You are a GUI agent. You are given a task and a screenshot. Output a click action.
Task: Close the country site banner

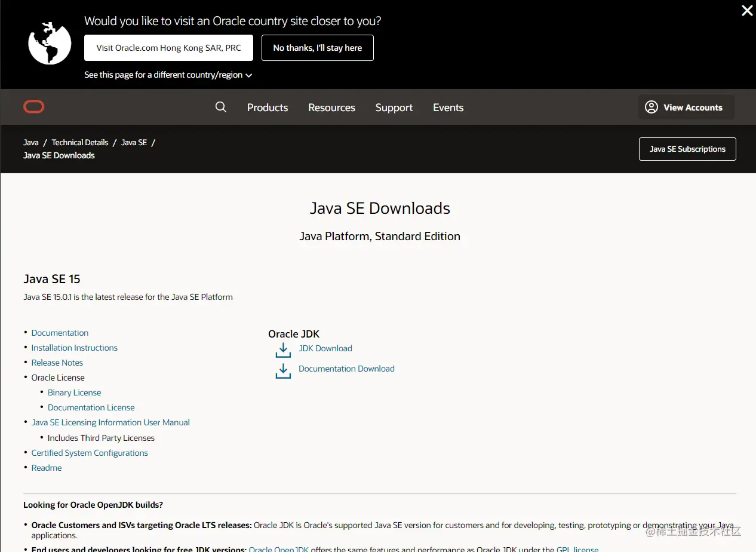point(746,11)
